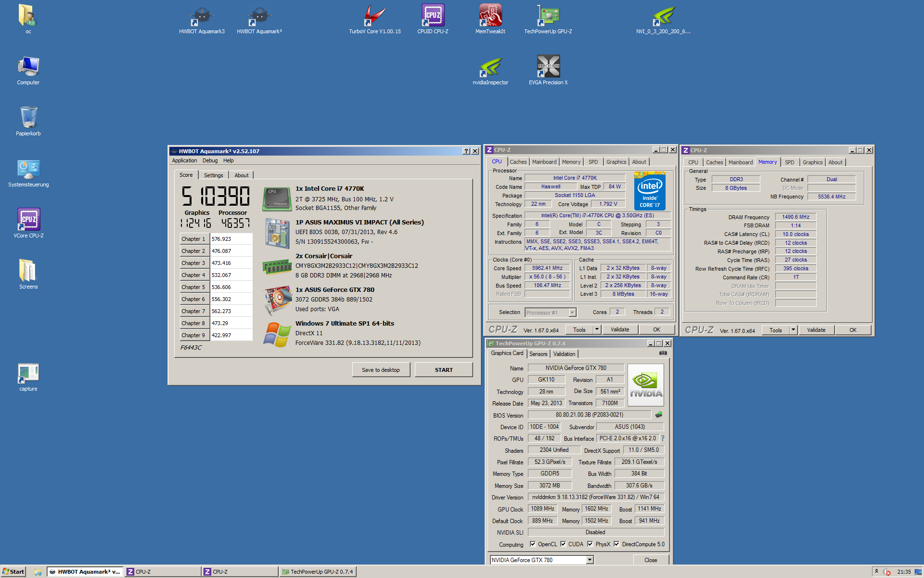
Task: Open the Papierkorb recycle bin
Action: pos(28,121)
